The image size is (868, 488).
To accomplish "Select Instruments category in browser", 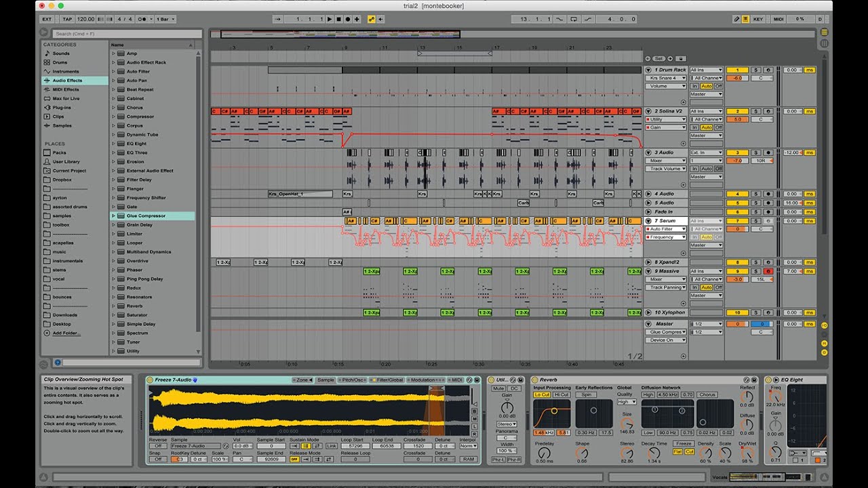I will pos(74,71).
